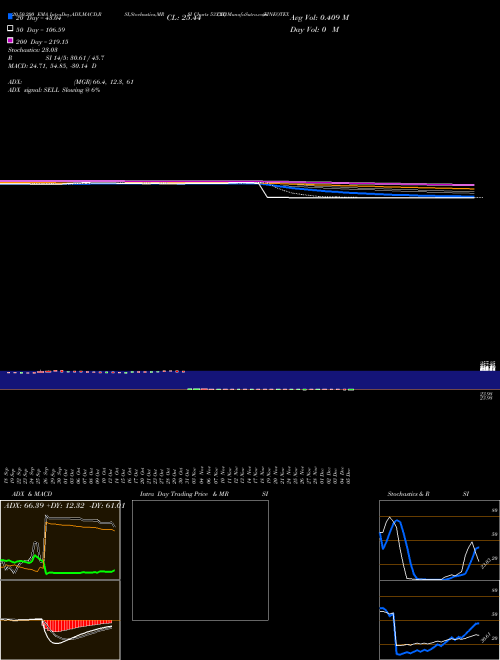Click the empty intraday price chart box
The image size is (500, 660).
point(200,560)
